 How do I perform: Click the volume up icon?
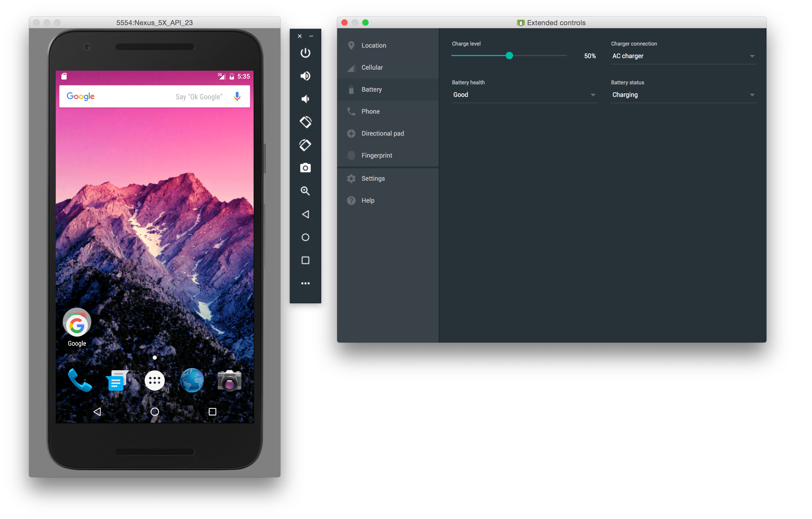tap(305, 76)
